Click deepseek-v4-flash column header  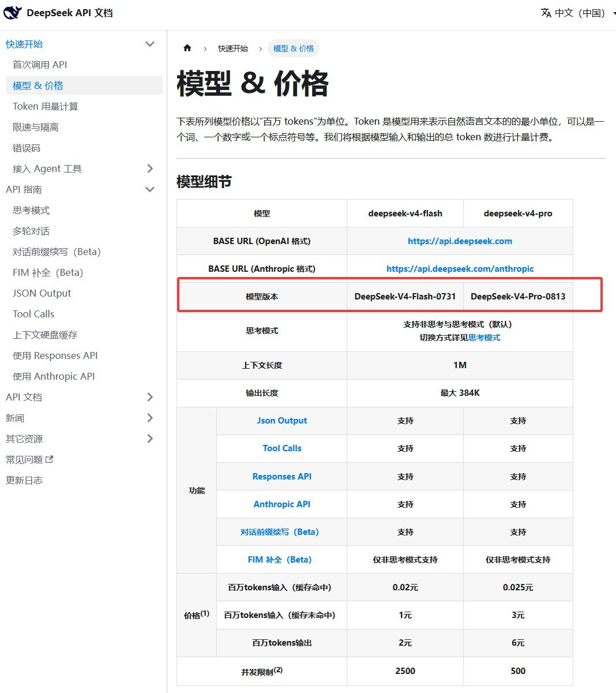(x=405, y=213)
